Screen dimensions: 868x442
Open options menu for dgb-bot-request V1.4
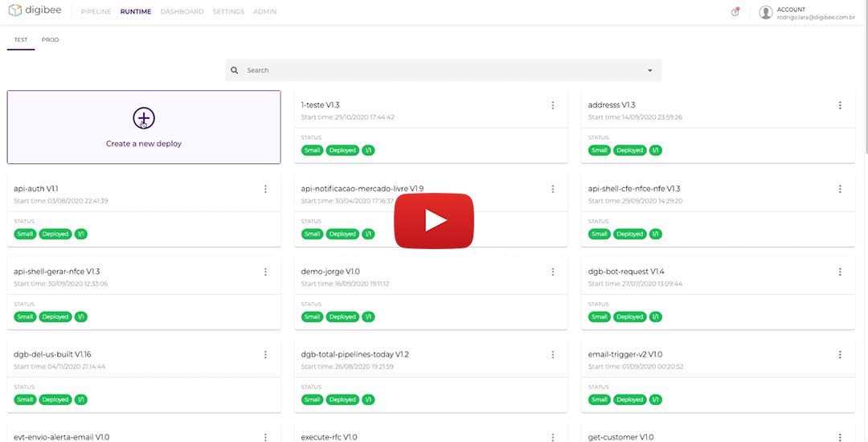(840, 272)
